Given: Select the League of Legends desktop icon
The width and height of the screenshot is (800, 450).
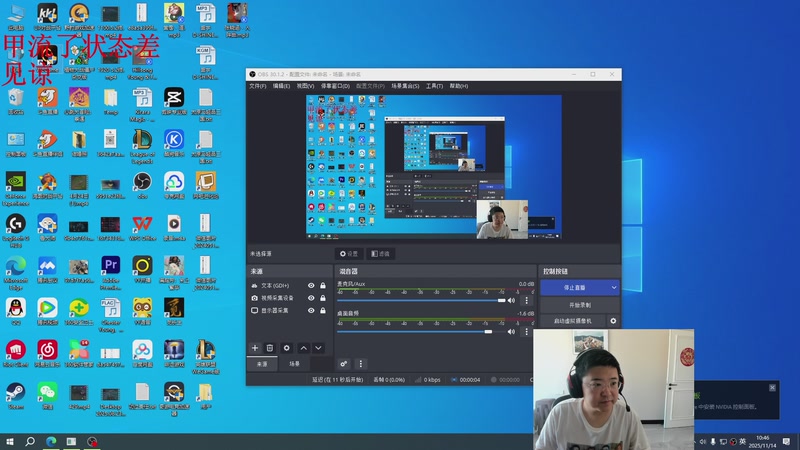Looking at the screenshot, I should (x=142, y=146).
